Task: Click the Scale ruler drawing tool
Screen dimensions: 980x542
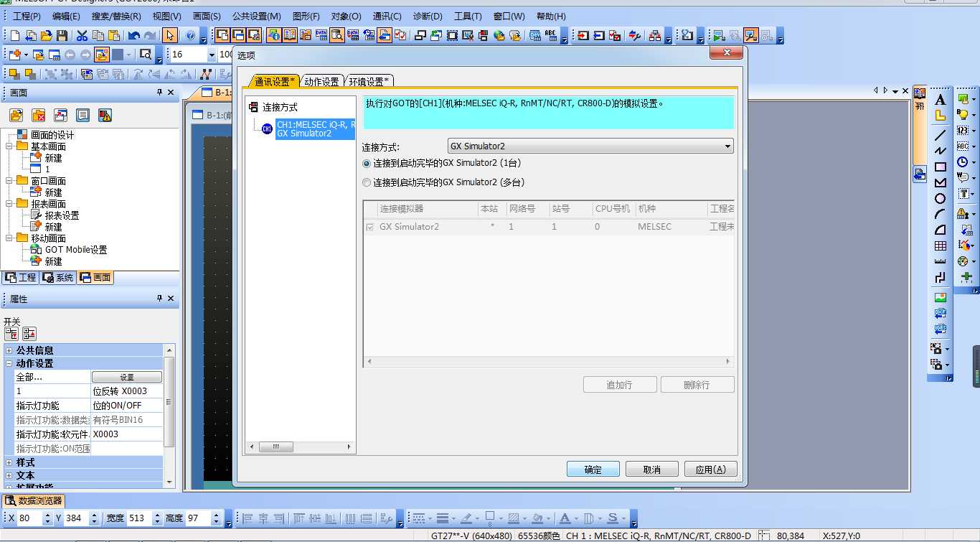Action: pyautogui.click(x=941, y=261)
